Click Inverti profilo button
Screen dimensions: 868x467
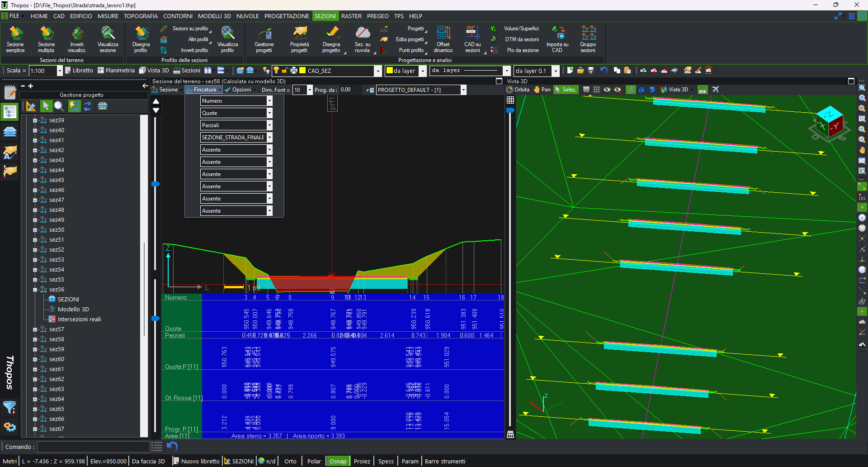coord(185,50)
